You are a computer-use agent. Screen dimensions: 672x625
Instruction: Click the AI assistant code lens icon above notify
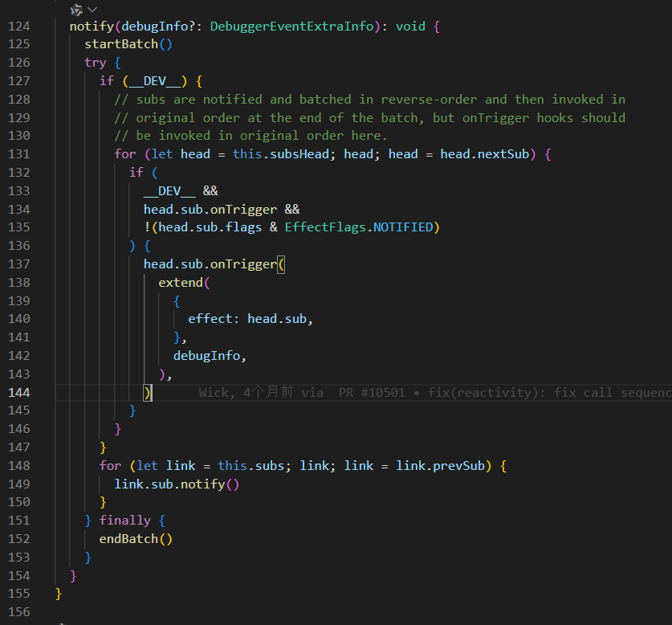[x=77, y=10]
